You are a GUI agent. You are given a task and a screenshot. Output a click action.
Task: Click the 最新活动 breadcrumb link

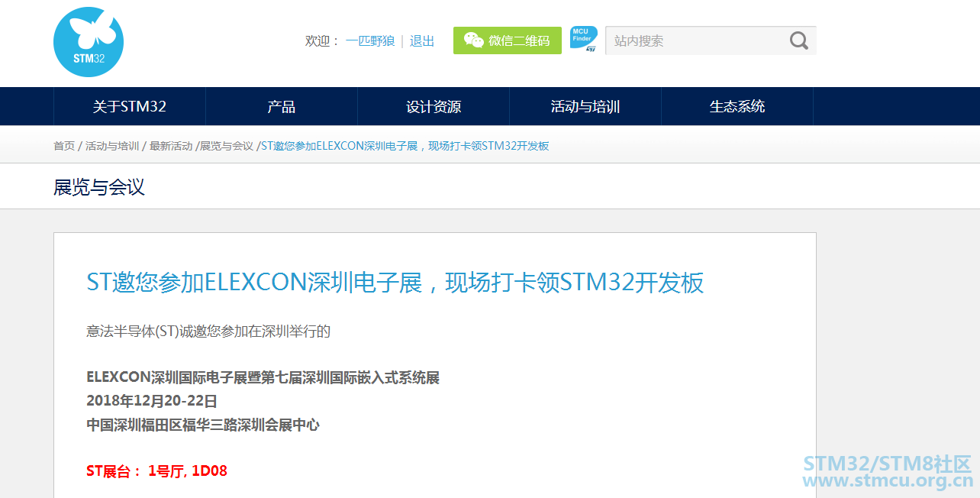click(x=171, y=146)
